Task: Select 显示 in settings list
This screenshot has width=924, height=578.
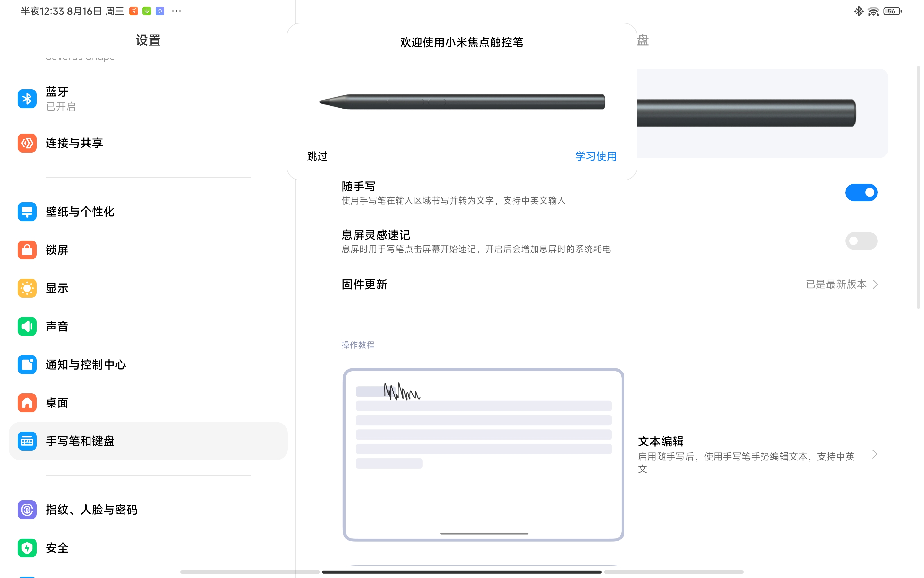Action: coord(148,288)
